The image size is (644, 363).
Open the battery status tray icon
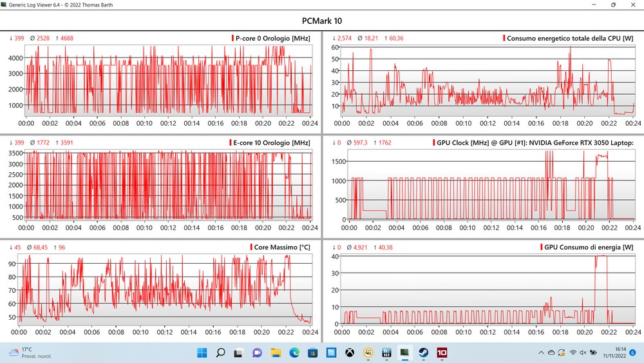(x=594, y=353)
